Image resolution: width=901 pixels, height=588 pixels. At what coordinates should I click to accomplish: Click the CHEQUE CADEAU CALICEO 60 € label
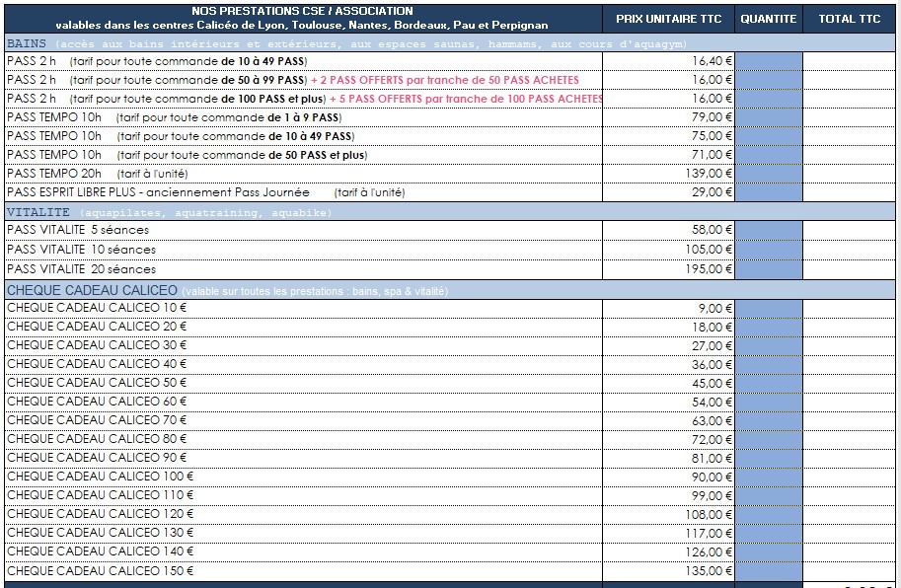[97, 402]
